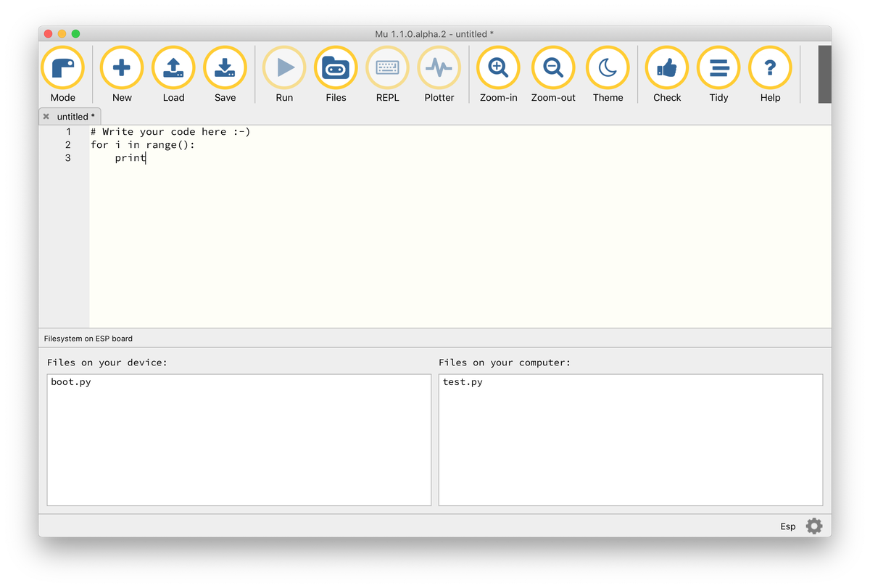Click the Zoom-out magnifier
870x588 pixels.
pos(553,67)
